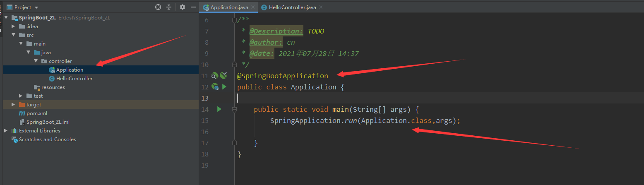This screenshot has height=185, width=644.
Task: Click the Application.java tab file icon
Action: click(x=206, y=7)
